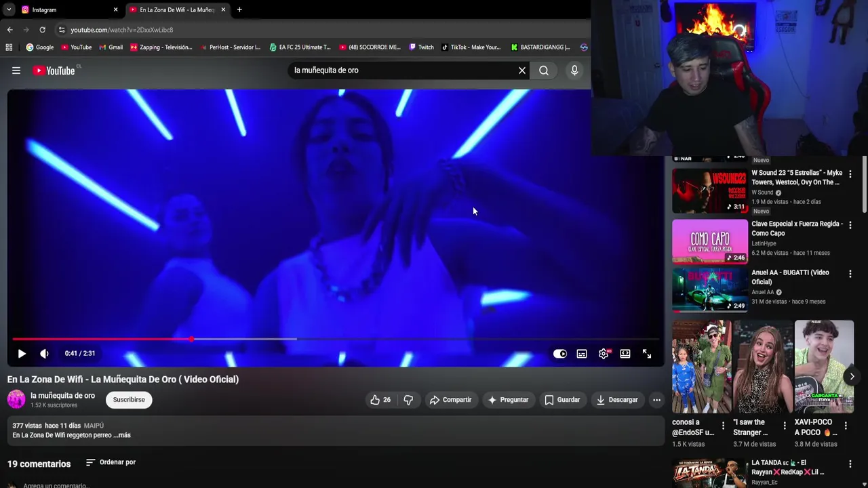Toggle the autoplay switch
The height and width of the screenshot is (488, 868).
[560, 353]
